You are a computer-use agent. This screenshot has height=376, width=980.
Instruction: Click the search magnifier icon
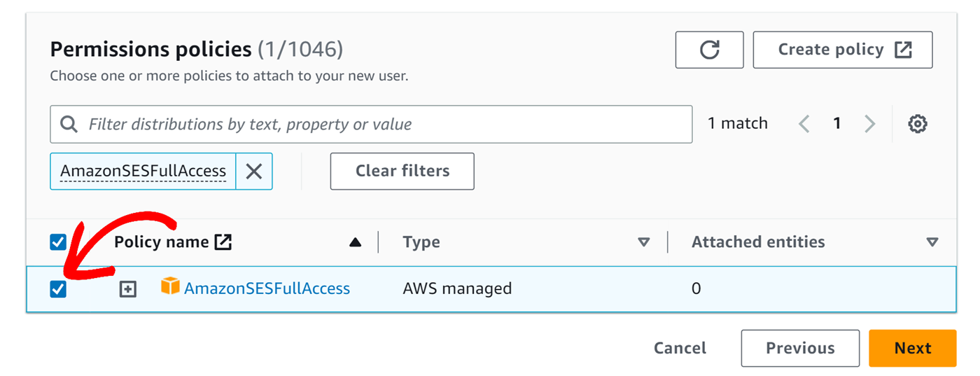click(x=69, y=124)
